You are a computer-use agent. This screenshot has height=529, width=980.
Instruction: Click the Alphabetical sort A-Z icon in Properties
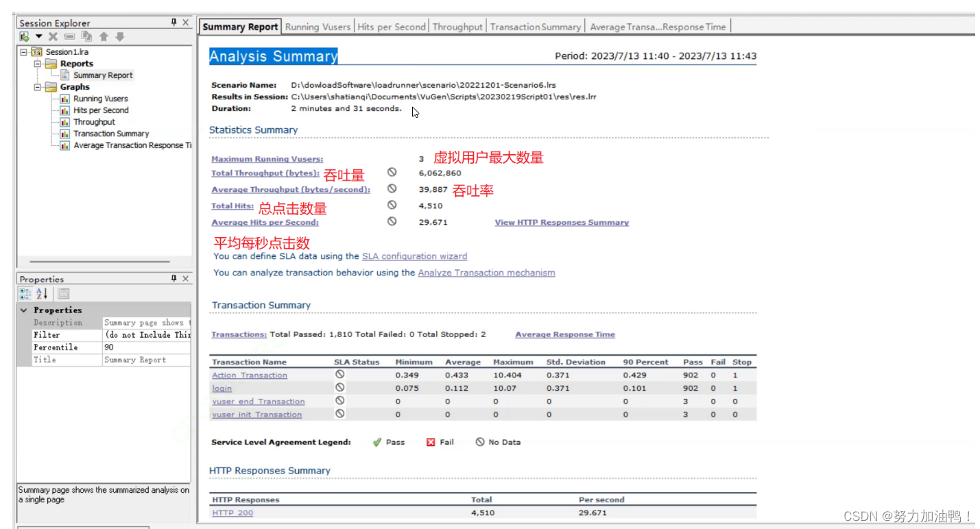click(42, 293)
